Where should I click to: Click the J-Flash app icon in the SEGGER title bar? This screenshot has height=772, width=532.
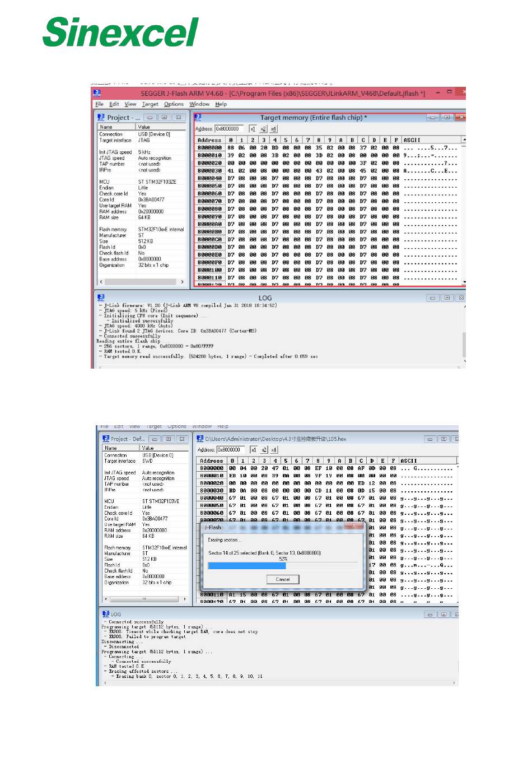click(97, 94)
